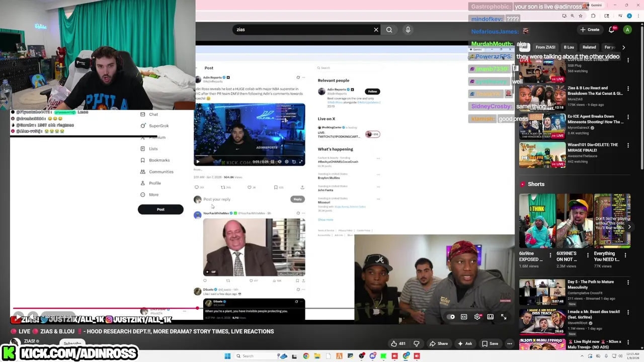Share the Adin Reports post via upload icon

pyautogui.click(x=302, y=187)
